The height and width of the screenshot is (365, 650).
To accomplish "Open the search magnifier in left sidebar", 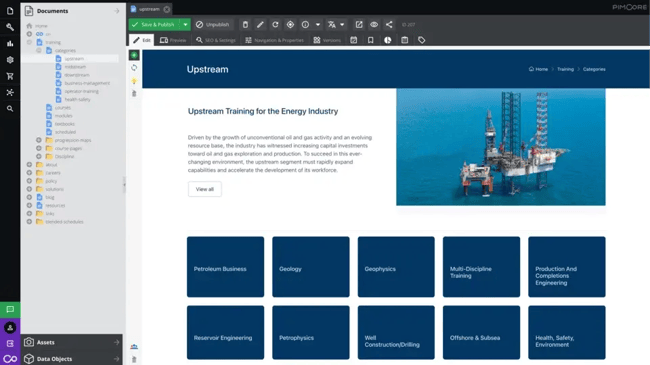I will tap(10, 109).
